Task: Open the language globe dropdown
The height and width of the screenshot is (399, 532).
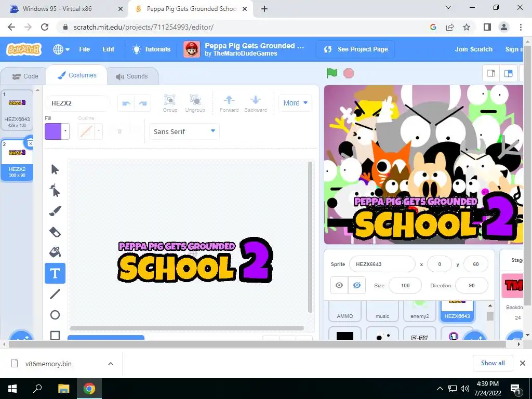Action: tap(61, 49)
